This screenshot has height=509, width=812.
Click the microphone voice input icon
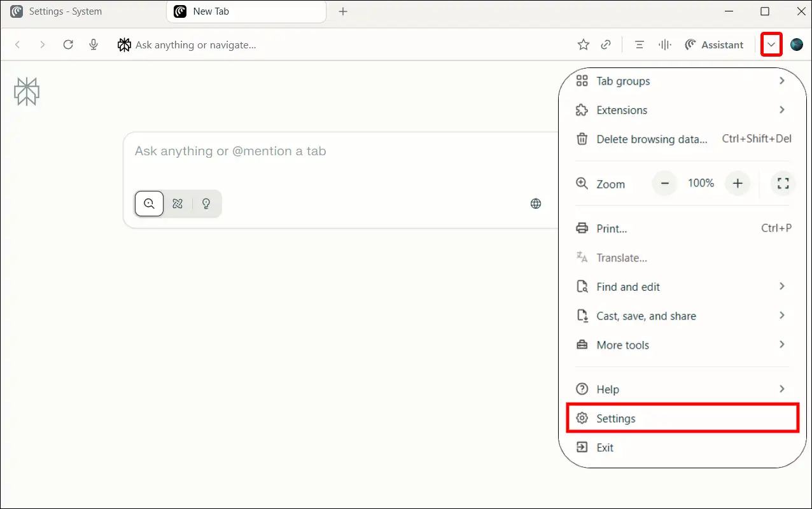tap(94, 45)
